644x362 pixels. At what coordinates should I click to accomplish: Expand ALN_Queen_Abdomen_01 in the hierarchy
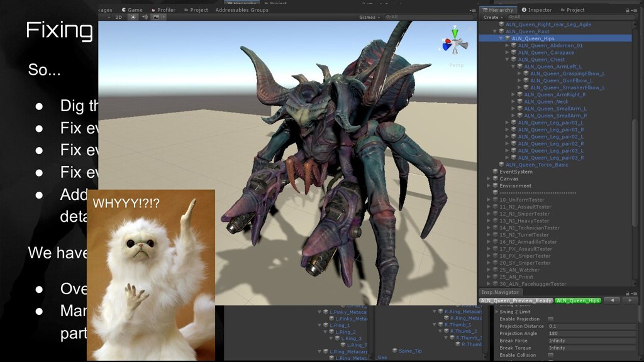coord(508,45)
